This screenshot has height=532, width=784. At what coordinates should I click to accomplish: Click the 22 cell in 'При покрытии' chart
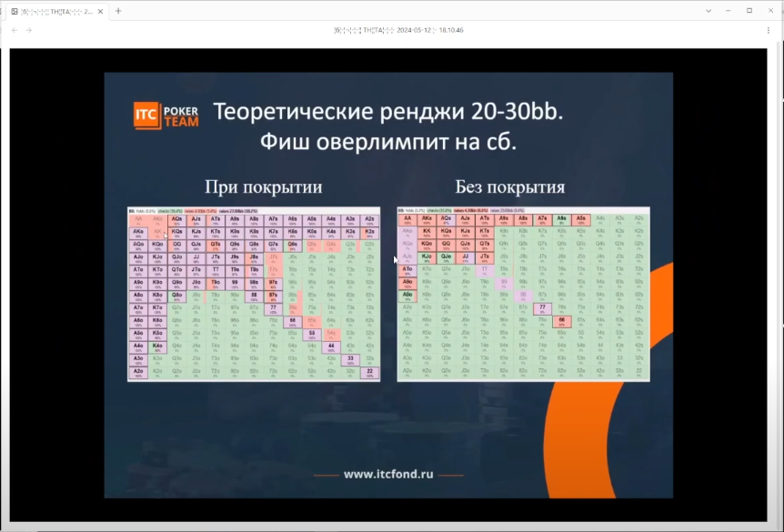click(369, 373)
